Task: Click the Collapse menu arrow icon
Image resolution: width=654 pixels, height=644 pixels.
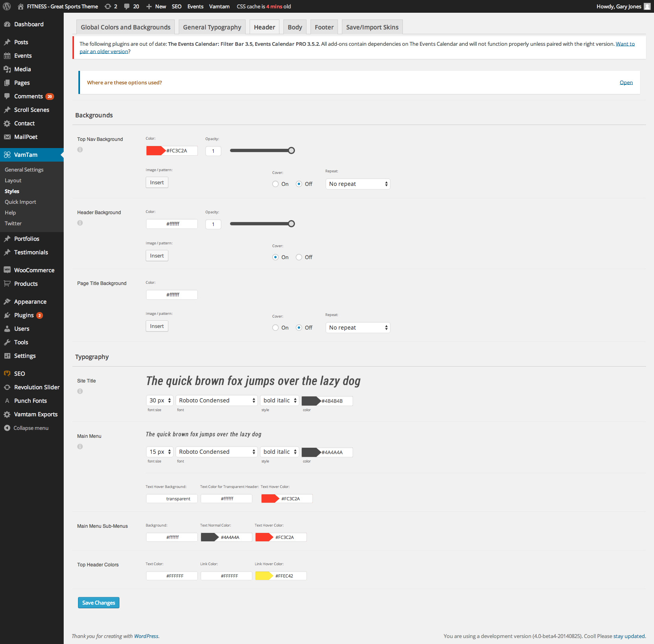Action: [x=7, y=428]
